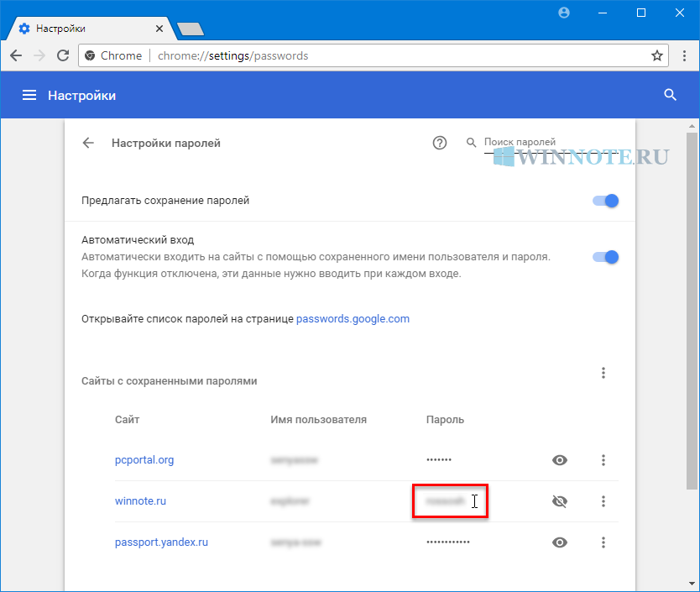Click the address bar URL
Screen dimensions: 700x592
[x=232, y=56]
